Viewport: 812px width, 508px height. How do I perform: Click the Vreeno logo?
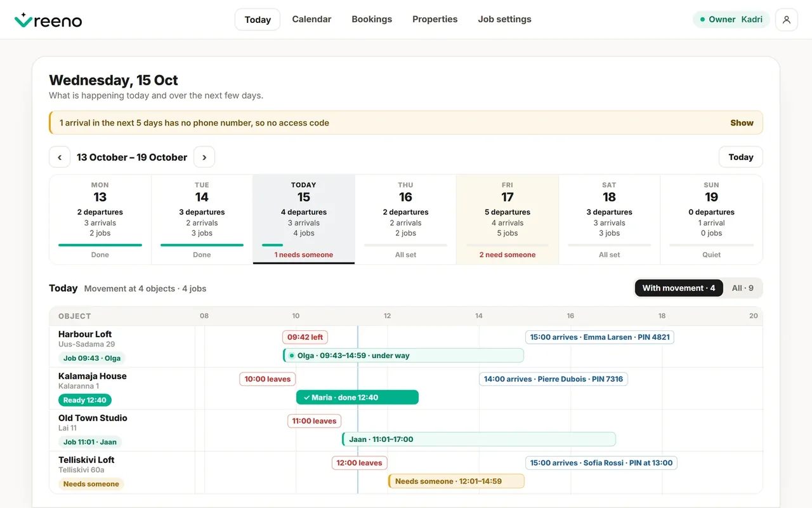tap(48, 20)
